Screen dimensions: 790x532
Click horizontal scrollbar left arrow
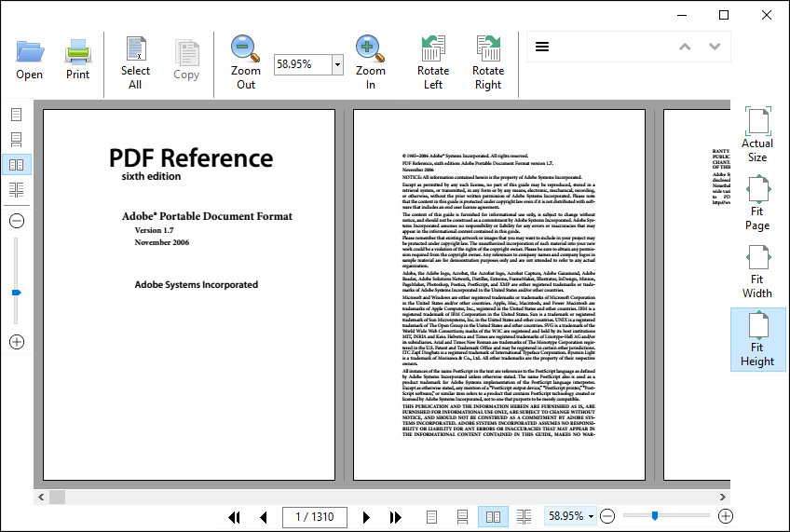point(41,498)
